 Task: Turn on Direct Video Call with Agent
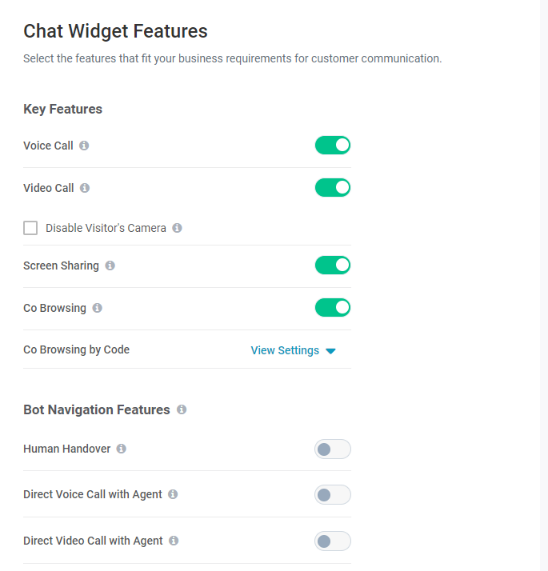tap(333, 541)
